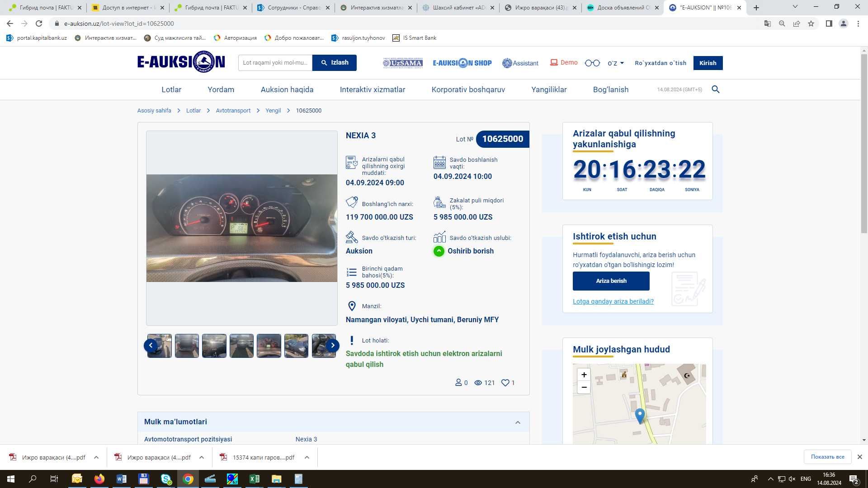Open the Chrome three-dot menu
This screenshot has height=488, width=868.
pos(858,23)
